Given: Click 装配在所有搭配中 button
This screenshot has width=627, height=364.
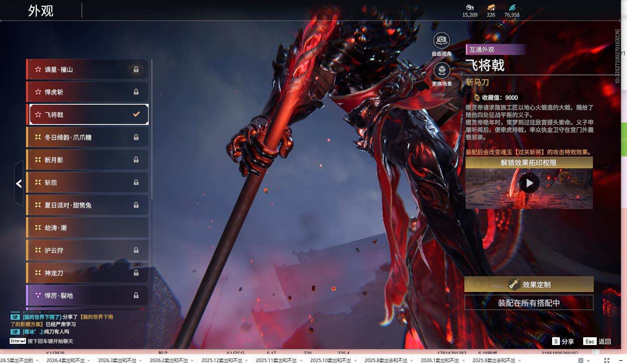Looking at the screenshot, I should [x=529, y=303].
